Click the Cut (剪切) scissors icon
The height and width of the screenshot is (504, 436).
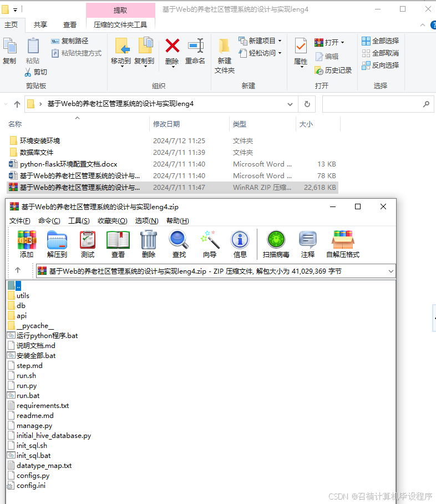36,72
